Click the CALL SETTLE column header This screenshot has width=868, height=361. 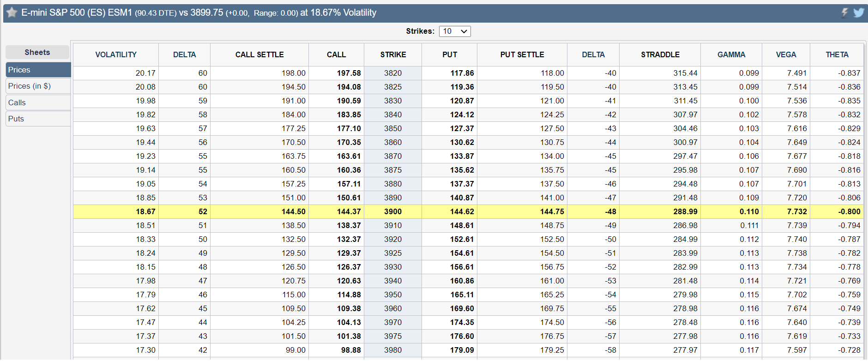(x=259, y=54)
